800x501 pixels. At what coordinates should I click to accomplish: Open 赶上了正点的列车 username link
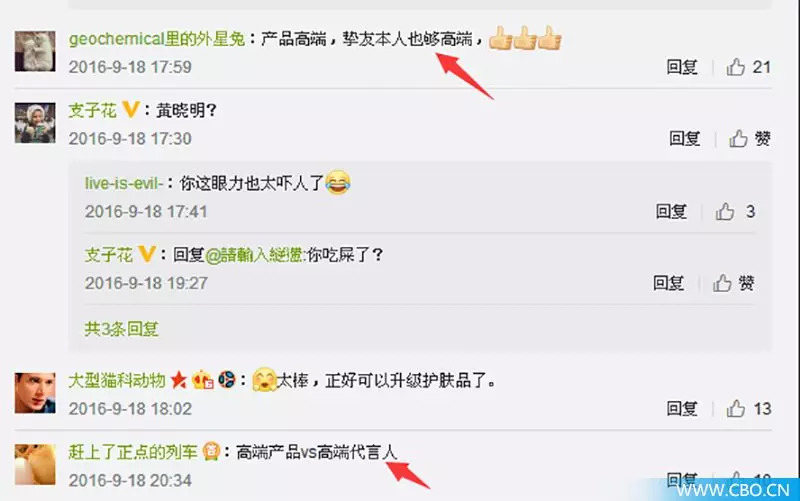click(x=133, y=452)
